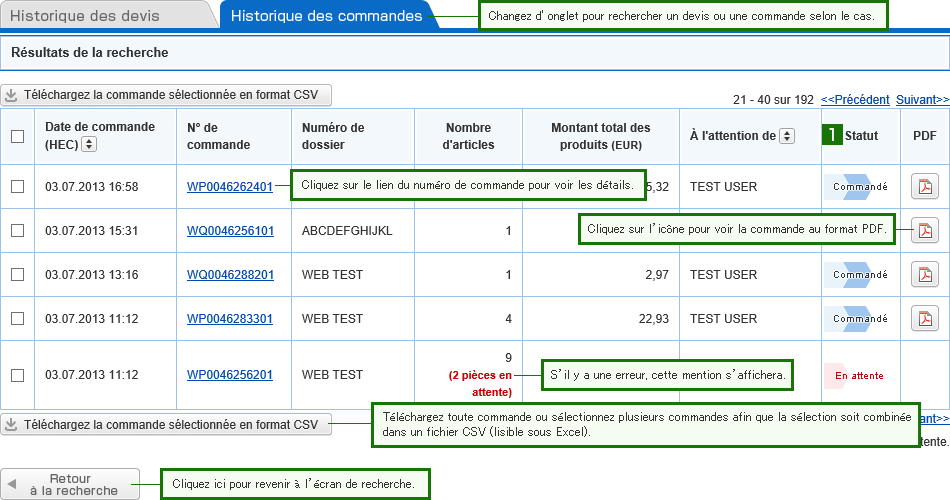Open PDF icon for order WQ0046256101
The height and width of the screenshot is (500, 950).
tap(925, 230)
